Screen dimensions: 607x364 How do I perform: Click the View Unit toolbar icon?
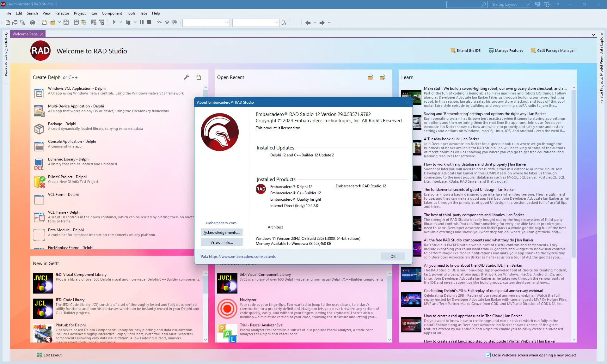(7, 22)
